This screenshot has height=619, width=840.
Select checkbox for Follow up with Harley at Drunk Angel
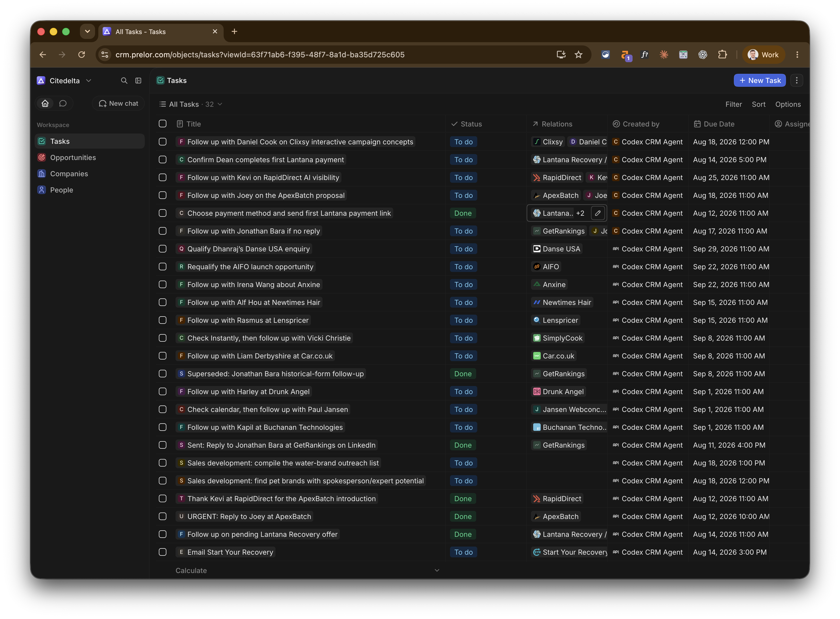tap(162, 391)
